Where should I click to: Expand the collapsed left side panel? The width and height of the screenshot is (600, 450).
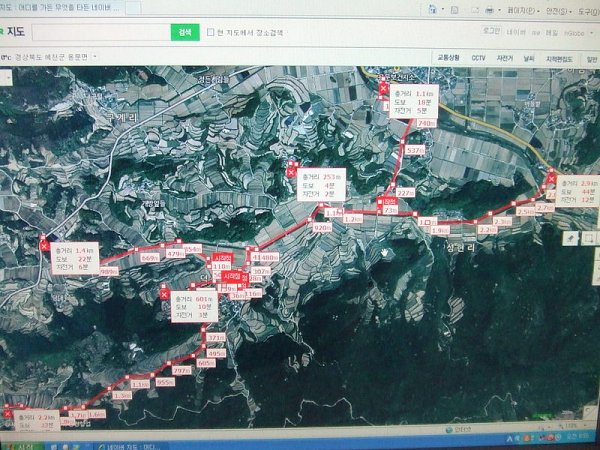pos(5,78)
